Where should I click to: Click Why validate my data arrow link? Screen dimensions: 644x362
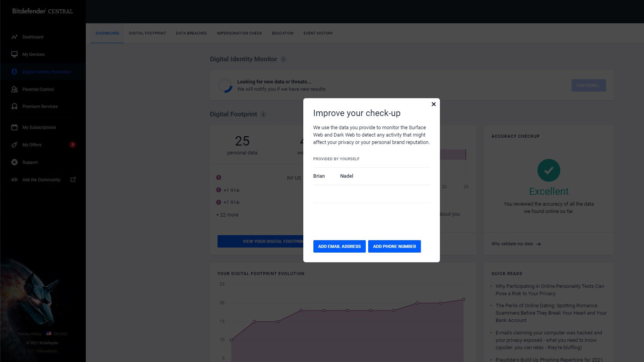click(515, 244)
